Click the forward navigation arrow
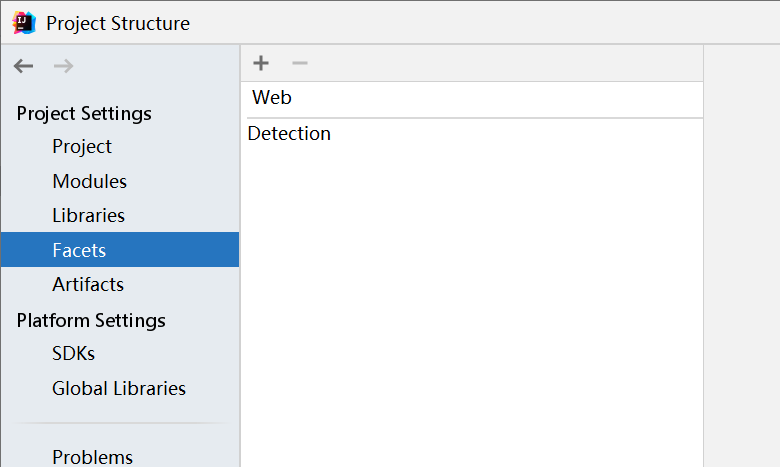This screenshot has width=780, height=467. (x=63, y=66)
